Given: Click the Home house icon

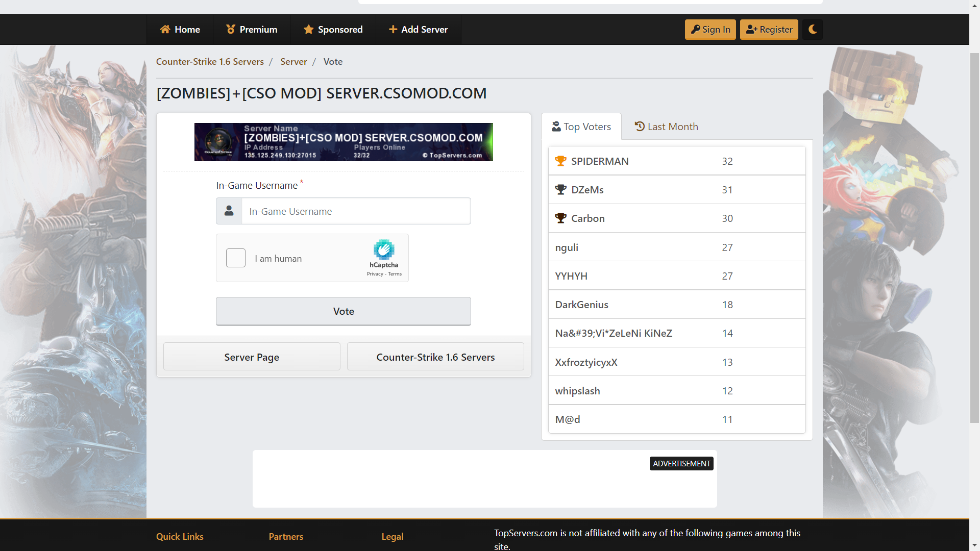Looking at the screenshot, I should tap(165, 30).
